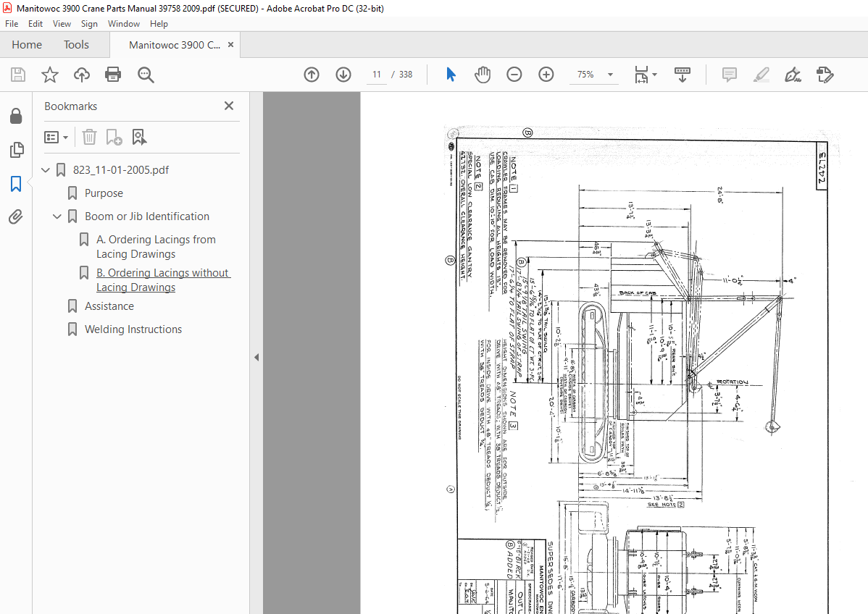Open the Window menu
Screen dimensions: 868x614
click(x=124, y=24)
